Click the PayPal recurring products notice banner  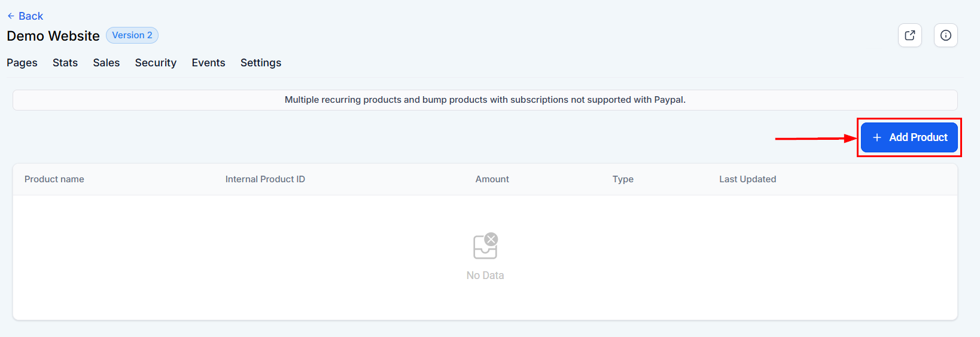click(485, 100)
